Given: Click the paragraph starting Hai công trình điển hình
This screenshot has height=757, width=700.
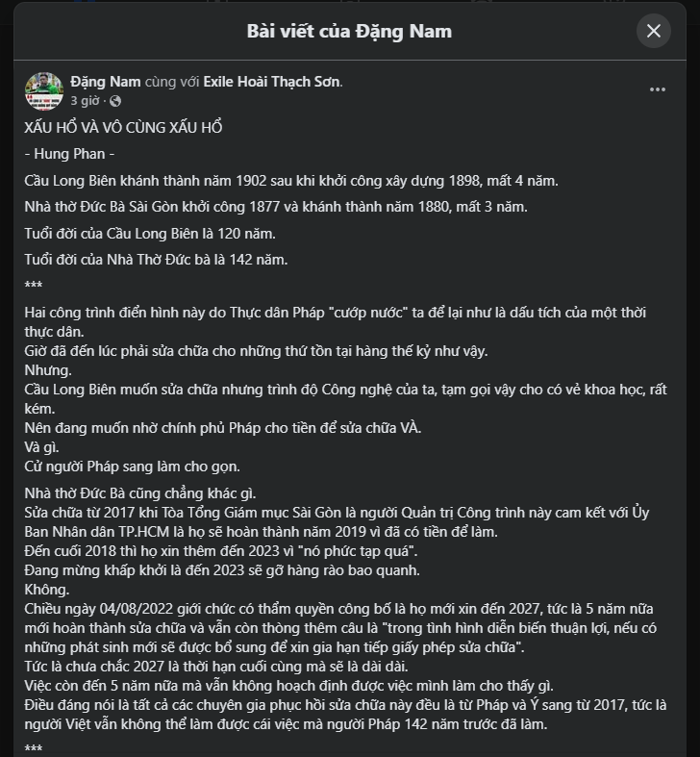Looking at the screenshot, I should coord(335,322).
